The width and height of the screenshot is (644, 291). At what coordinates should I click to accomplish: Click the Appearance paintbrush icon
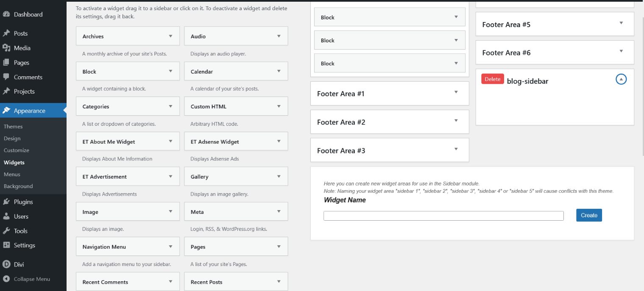coord(6,111)
